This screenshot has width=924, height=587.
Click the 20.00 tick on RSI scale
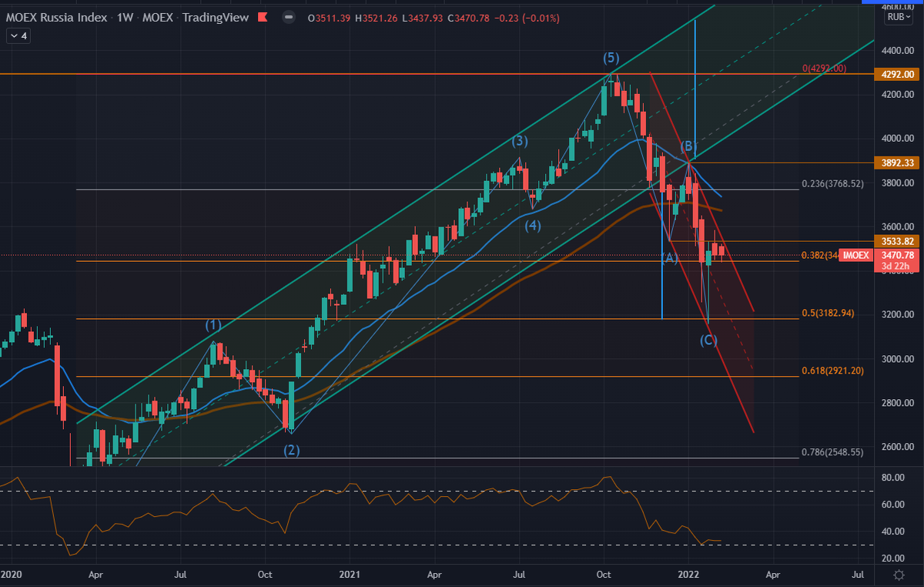coord(892,558)
